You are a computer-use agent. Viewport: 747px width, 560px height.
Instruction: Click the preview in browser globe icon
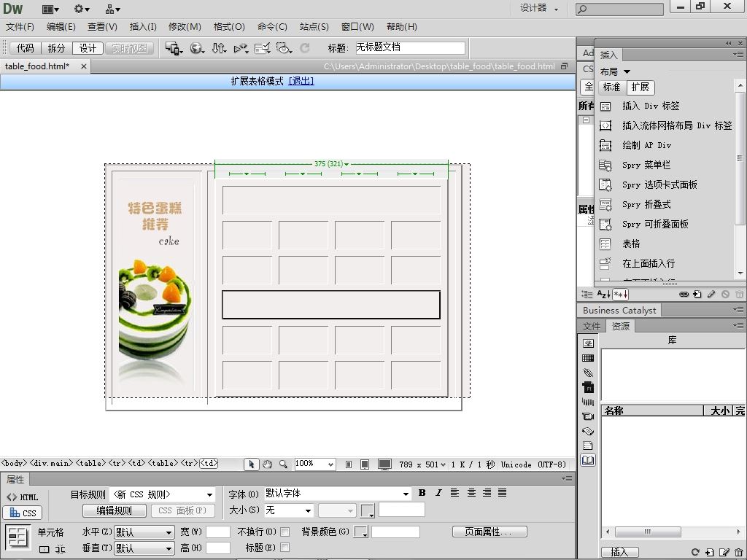click(196, 48)
